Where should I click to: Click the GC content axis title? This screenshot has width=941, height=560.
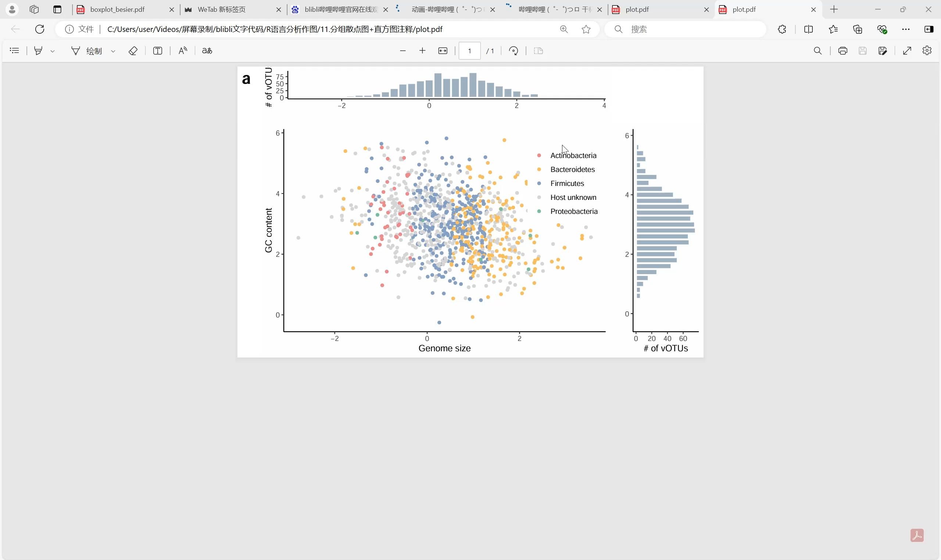click(x=268, y=230)
